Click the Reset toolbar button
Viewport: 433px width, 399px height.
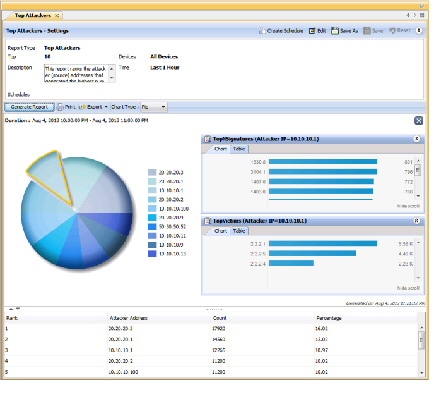tap(400, 30)
